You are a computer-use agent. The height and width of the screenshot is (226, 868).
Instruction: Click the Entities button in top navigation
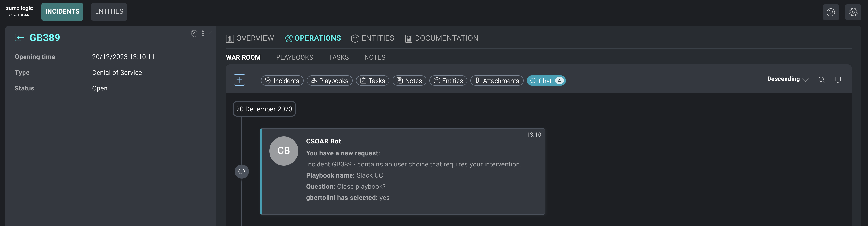point(109,12)
